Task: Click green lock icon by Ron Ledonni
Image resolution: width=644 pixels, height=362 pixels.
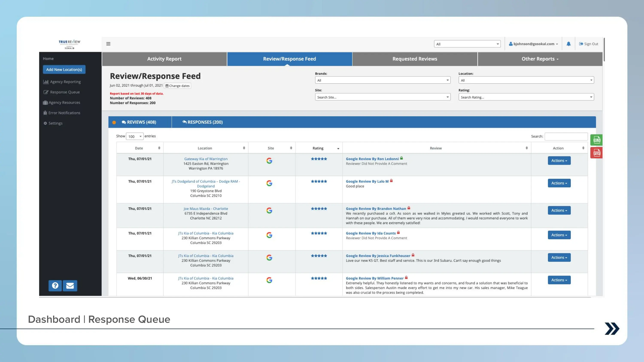Action: (x=401, y=158)
